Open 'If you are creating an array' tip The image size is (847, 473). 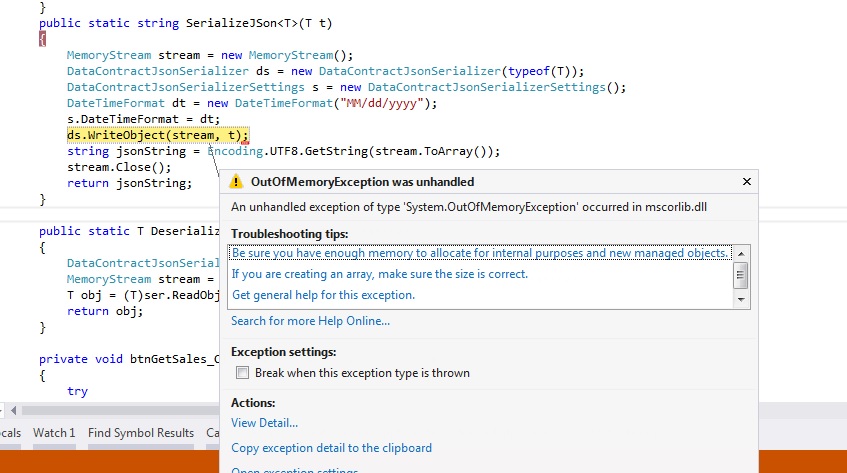[x=379, y=274]
